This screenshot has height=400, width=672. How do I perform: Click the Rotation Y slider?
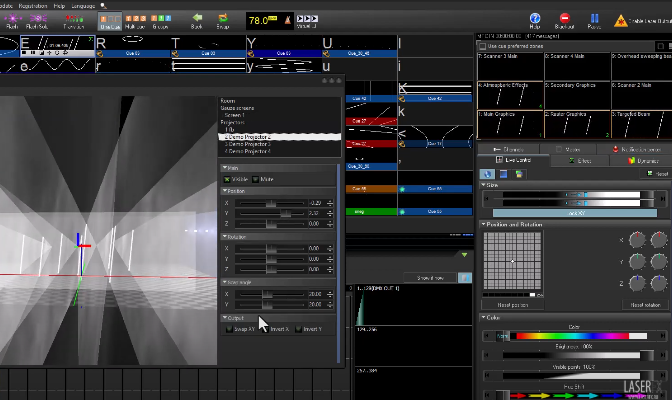pyautogui.click(x=271, y=259)
